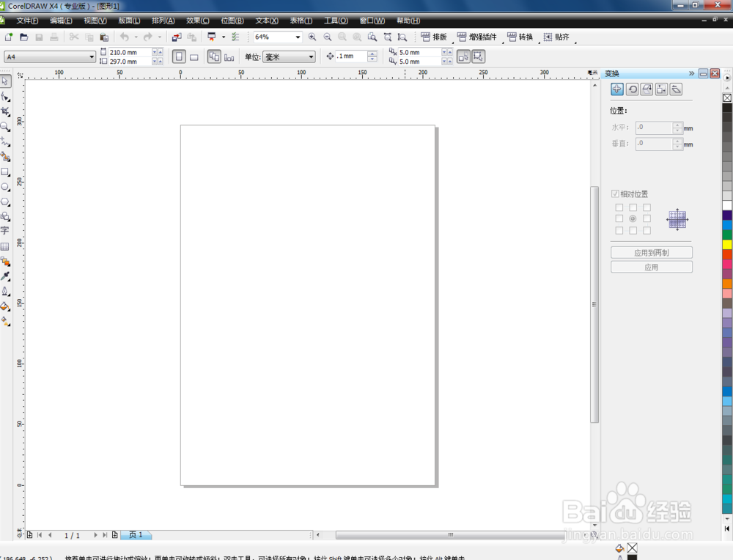Expand the application launcher arrow
This screenshot has width=733, height=560.
(224, 37)
